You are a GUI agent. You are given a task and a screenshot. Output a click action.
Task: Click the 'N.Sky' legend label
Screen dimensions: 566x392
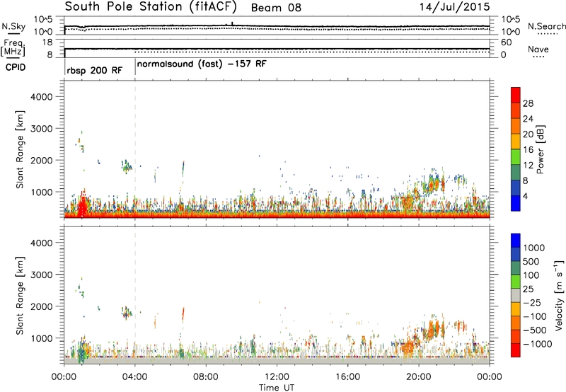click(x=13, y=27)
